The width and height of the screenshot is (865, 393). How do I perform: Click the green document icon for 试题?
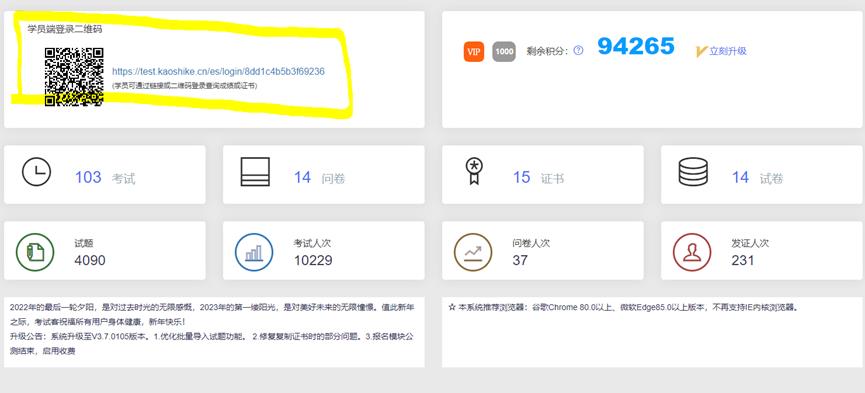click(35, 252)
